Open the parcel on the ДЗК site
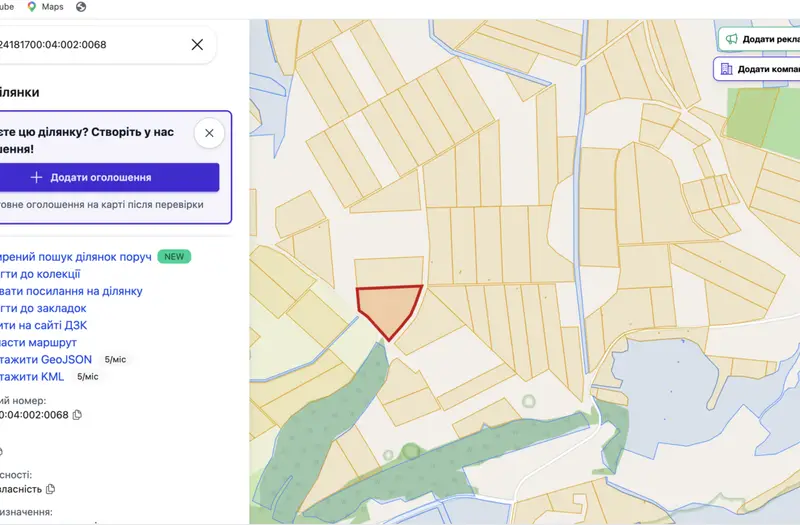 43,325
